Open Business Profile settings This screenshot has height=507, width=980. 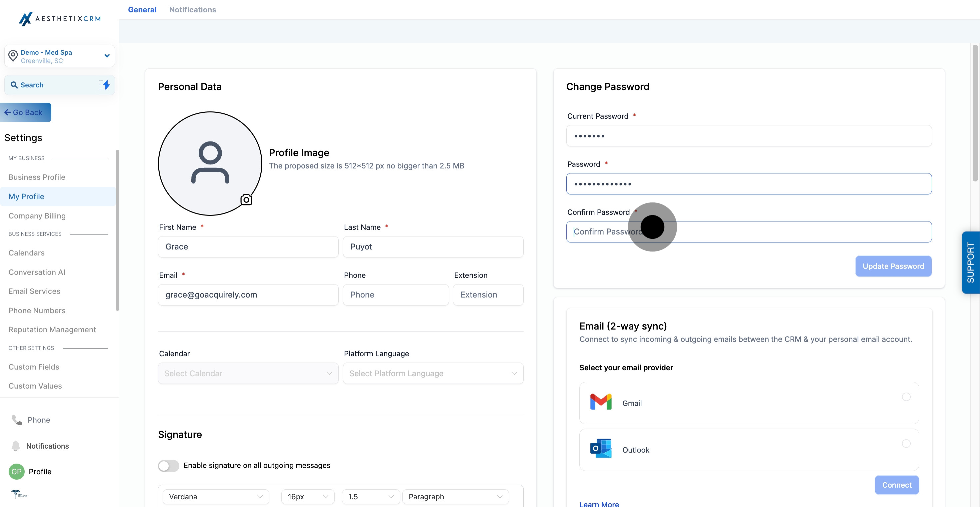(x=37, y=177)
